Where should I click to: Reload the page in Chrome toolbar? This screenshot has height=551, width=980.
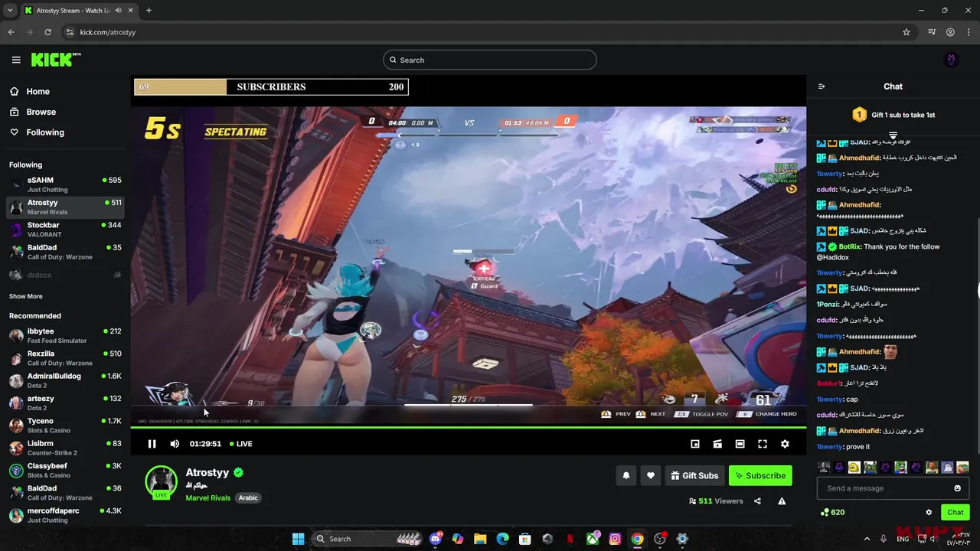point(47,32)
